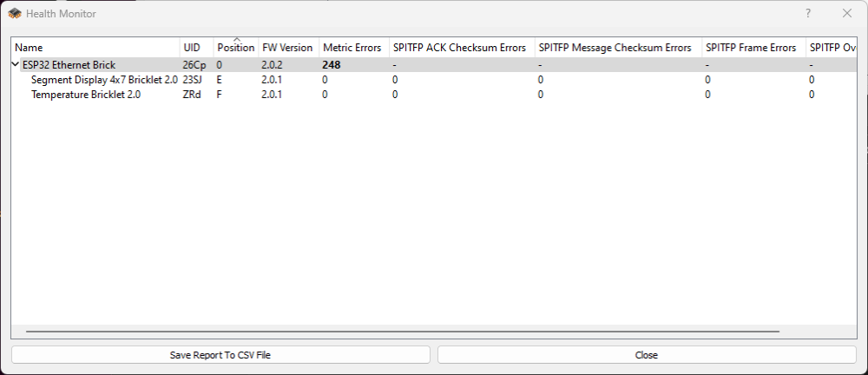Click the Position column header
Image resolution: width=868 pixels, height=375 pixels.
tap(235, 48)
